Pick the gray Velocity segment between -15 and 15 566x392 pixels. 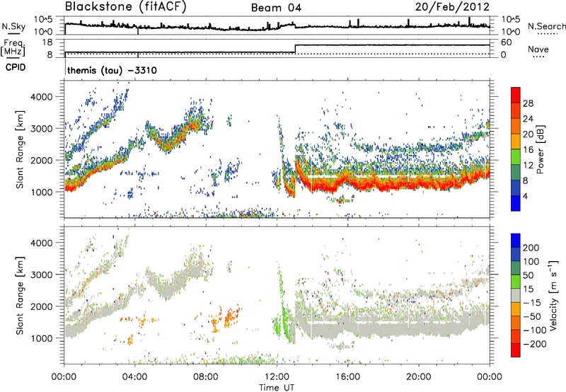coord(516,295)
